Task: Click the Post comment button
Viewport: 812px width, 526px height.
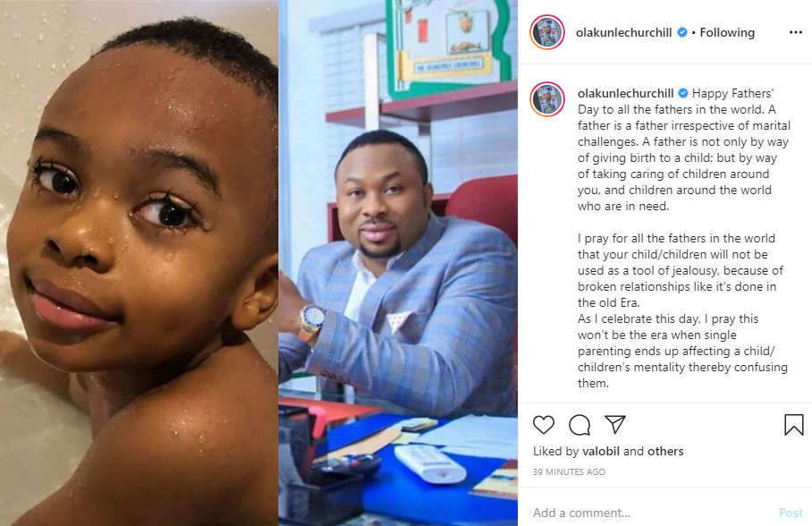Action: pos(791,513)
